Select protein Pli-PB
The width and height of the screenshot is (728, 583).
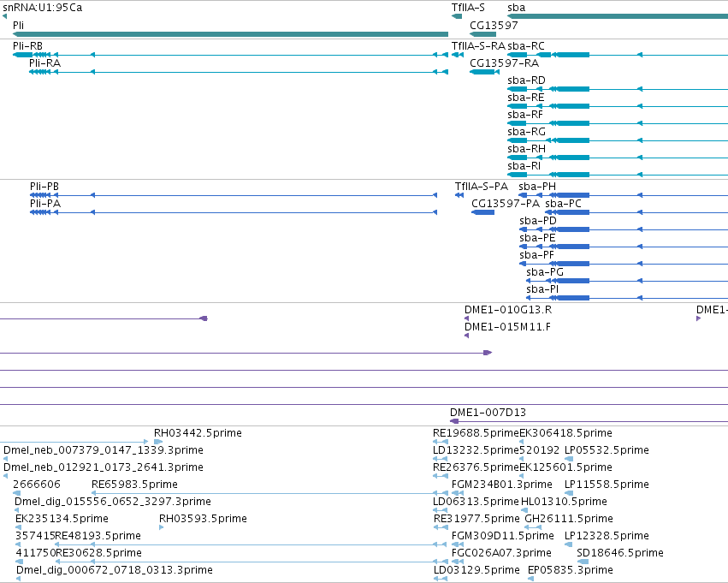pos(234,195)
